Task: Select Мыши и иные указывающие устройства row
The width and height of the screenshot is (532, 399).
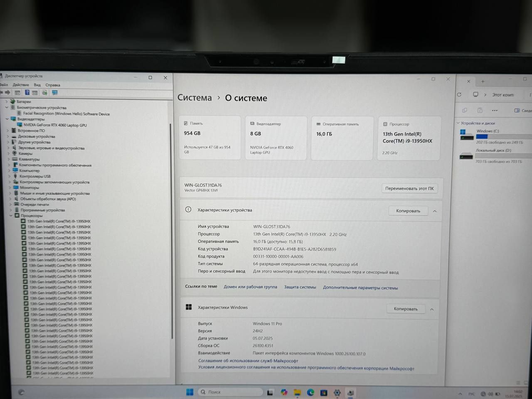Action: [52, 193]
